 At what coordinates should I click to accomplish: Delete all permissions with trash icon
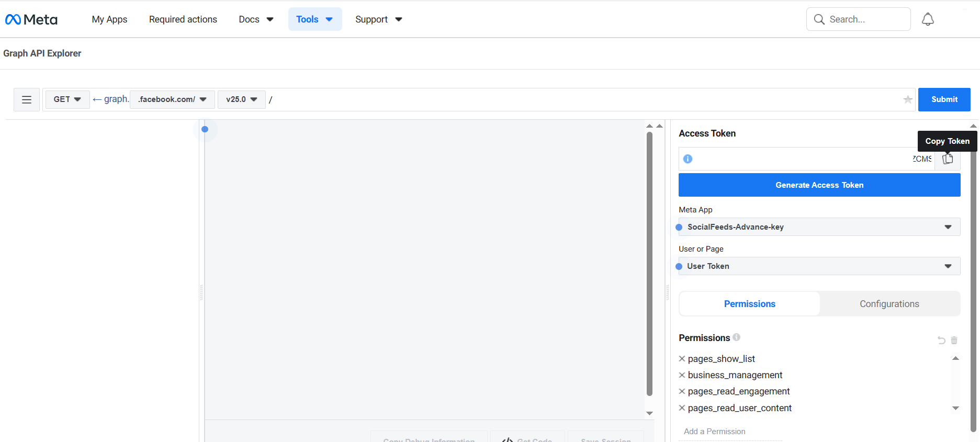point(954,341)
